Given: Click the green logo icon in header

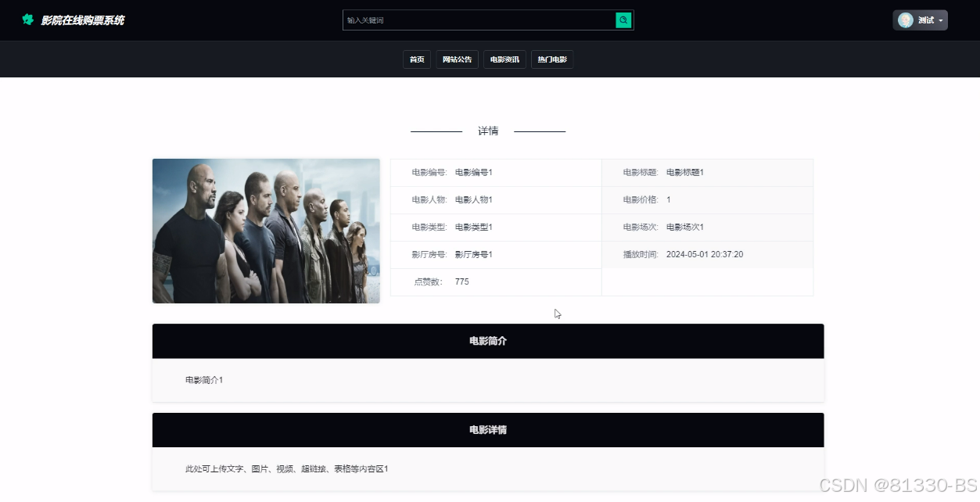Looking at the screenshot, I should pos(28,20).
